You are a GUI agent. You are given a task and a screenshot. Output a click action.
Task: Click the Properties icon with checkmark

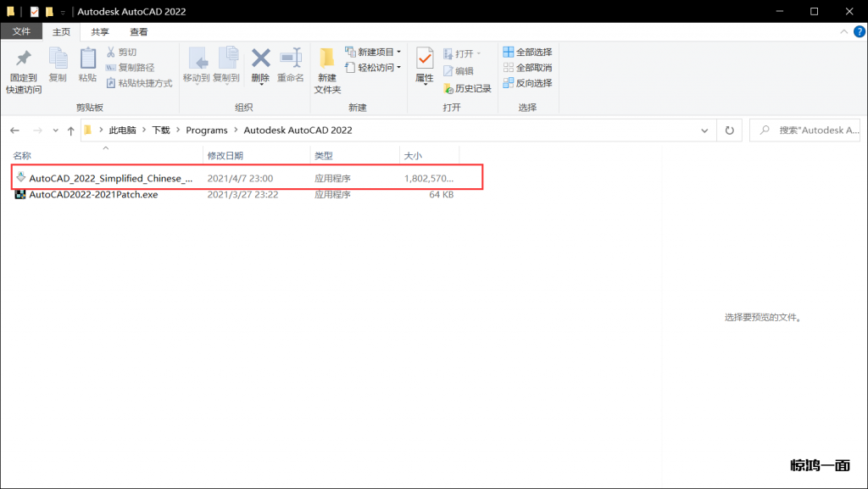(x=425, y=59)
